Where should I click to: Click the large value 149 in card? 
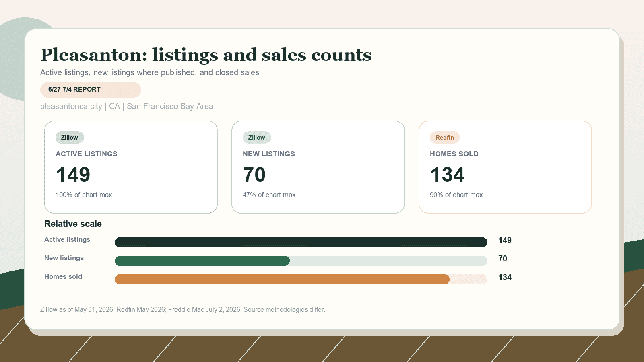(x=73, y=175)
